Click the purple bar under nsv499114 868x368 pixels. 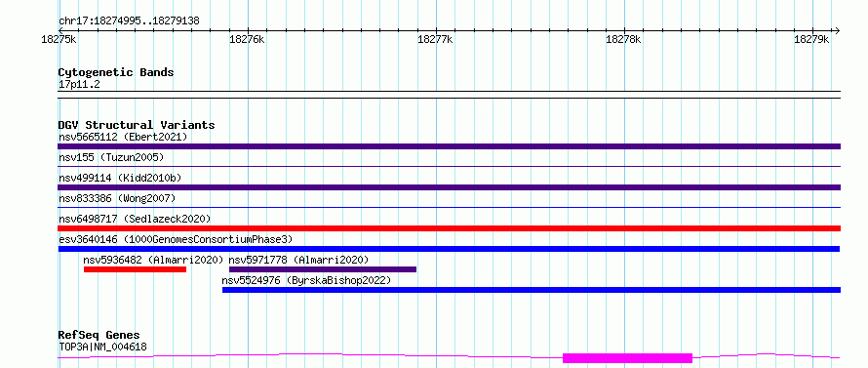[x=449, y=187]
